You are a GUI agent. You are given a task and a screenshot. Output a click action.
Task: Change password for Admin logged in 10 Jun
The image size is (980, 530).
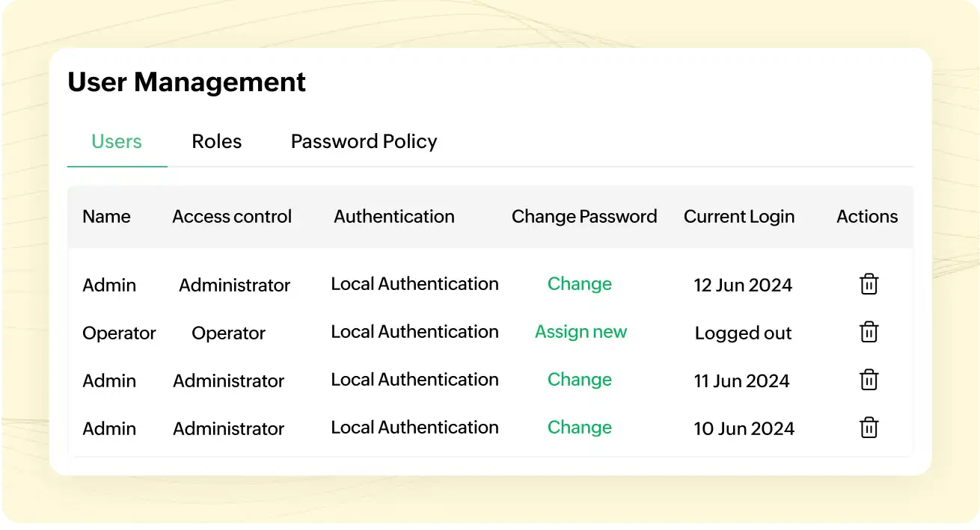(580, 428)
